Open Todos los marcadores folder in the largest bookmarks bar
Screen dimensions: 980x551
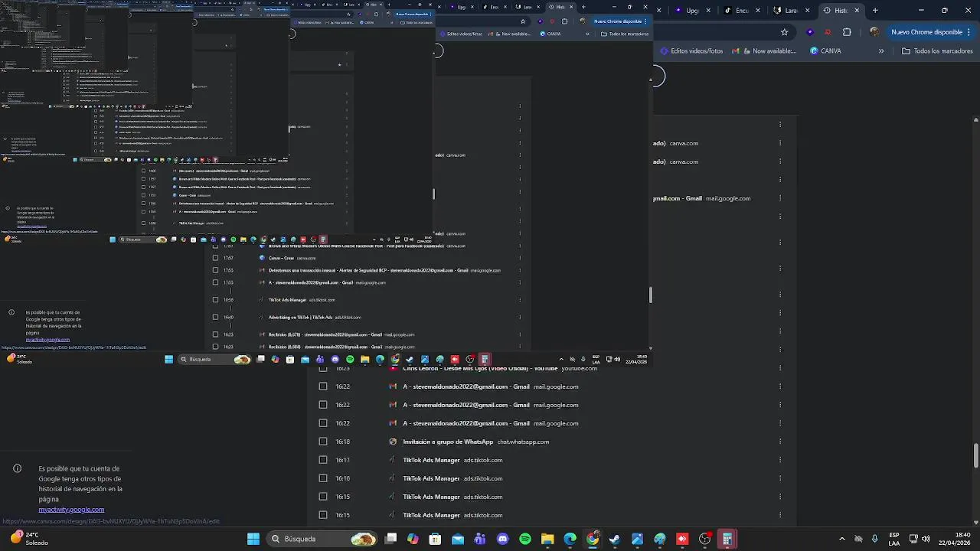[x=937, y=51]
